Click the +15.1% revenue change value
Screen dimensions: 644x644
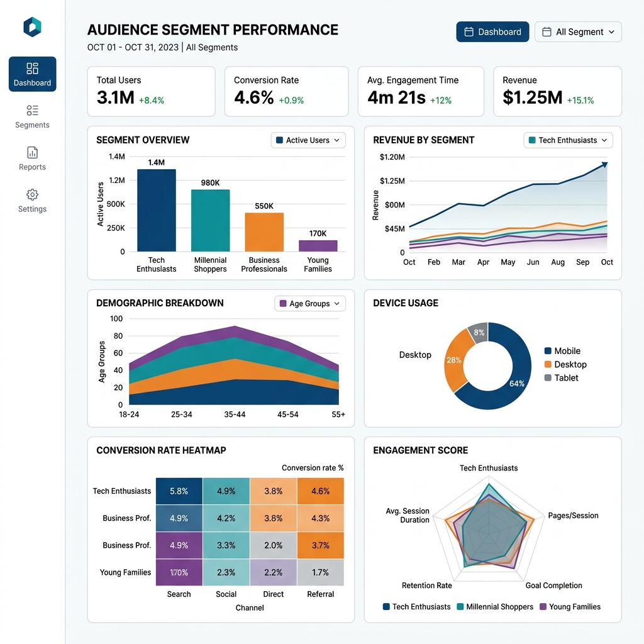[580, 100]
